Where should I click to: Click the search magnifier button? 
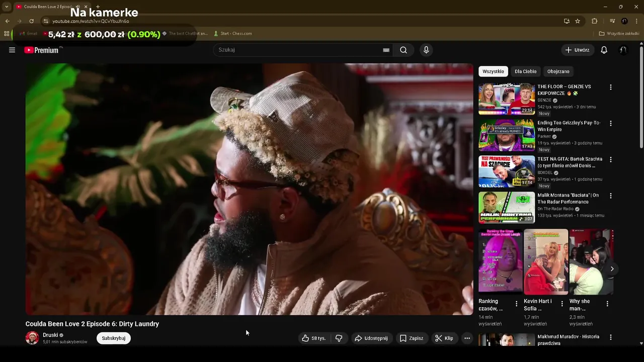(404, 50)
